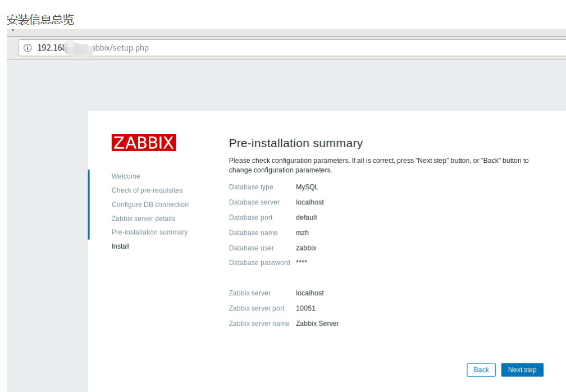Click the instruction paragraph about configuration parameters

[378, 165]
